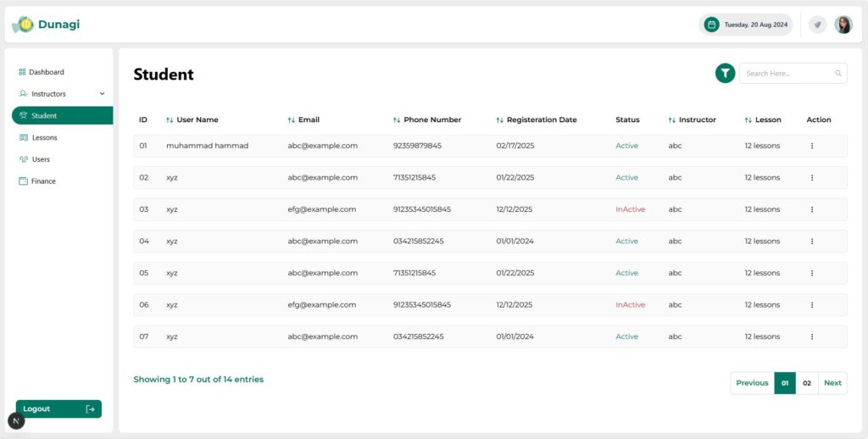Click the Dunagi logo
This screenshot has height=439, width=868.
point(46,25)
